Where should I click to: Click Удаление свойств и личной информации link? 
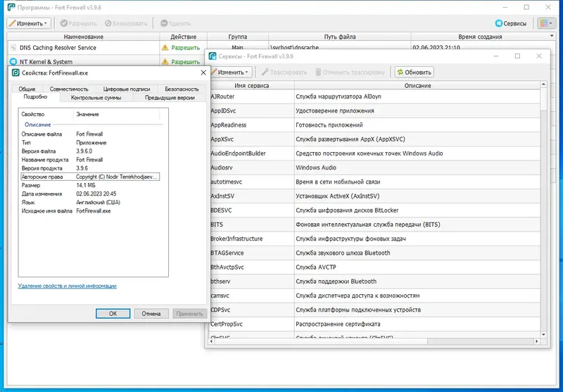click(67, 286)
